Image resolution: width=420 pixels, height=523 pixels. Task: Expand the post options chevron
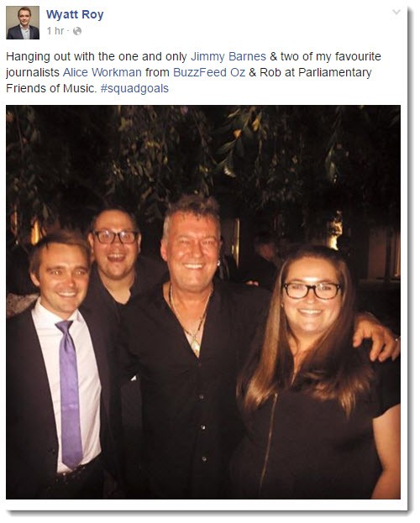point(396,13)
